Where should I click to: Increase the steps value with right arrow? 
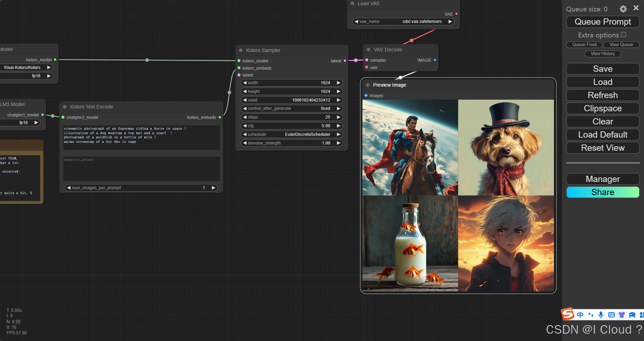(x=339, y=117)
